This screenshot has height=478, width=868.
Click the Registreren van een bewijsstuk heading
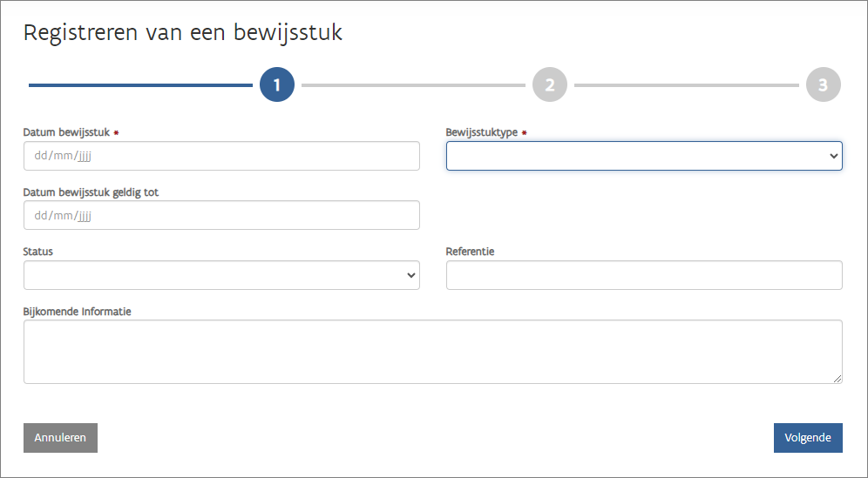point(183,33)
